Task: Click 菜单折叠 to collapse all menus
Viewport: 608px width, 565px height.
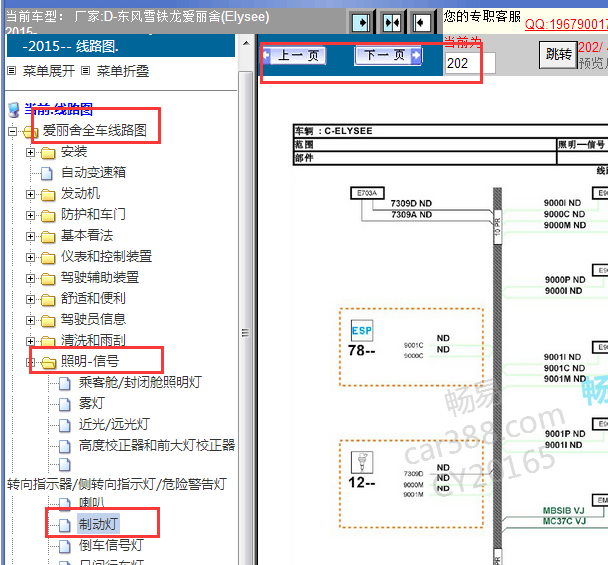Action: 123,71
